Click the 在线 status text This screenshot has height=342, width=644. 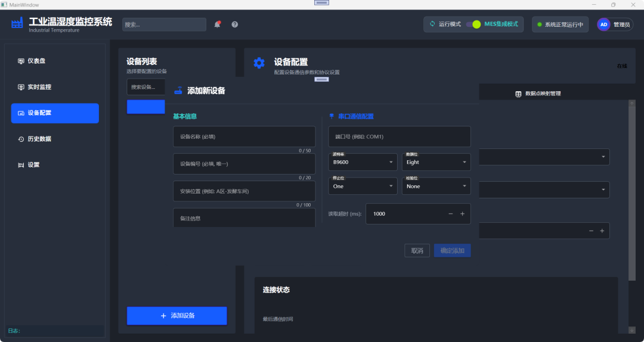click(x=622, y=66)
